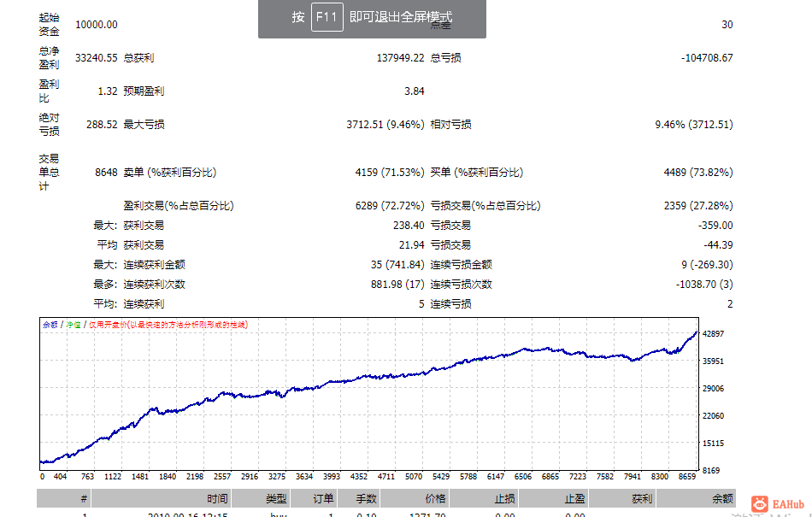Click the chart y-axis label 29006

point(713,388)
